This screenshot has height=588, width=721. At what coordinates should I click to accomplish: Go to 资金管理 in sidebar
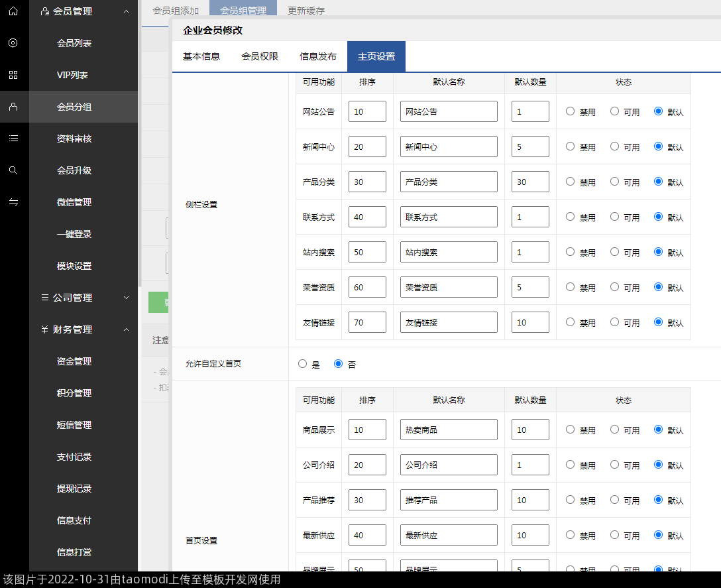tap(74, 361)
